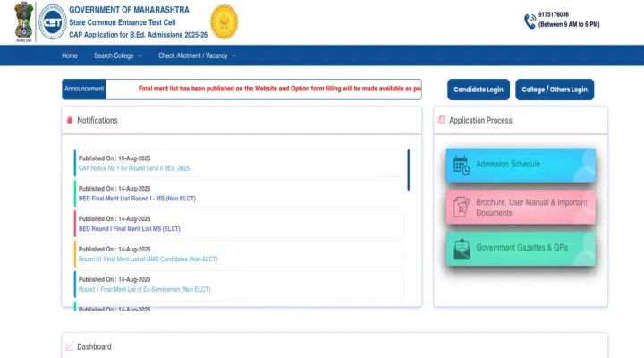Expand the Check Allotment / Vacancy menu
The height and width of the screenshot is (358, 644).
(x=197, y=55)
